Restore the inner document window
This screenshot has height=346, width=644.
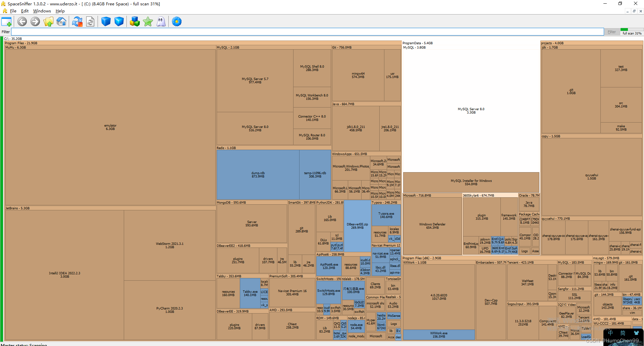click(x=634, y=11)
